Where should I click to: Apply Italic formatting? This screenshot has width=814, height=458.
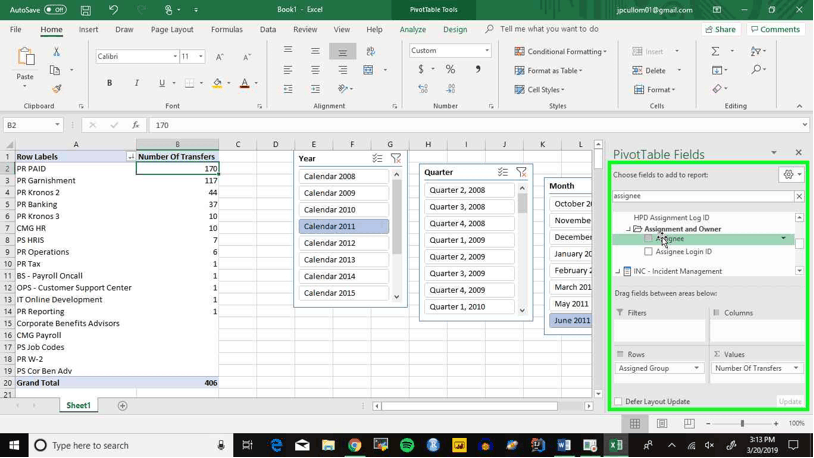click(x=137, y=83)
